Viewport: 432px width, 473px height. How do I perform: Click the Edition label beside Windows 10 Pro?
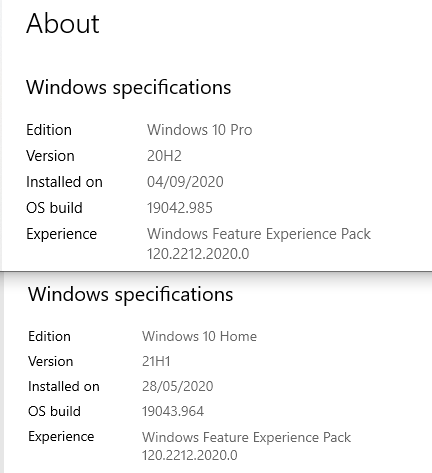click(49, 130)
